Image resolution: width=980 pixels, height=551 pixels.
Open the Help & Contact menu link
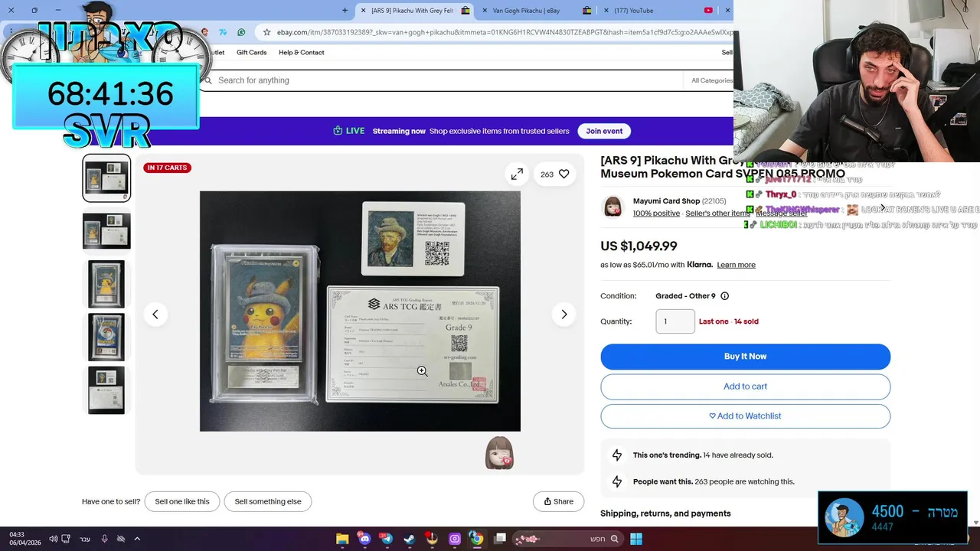pyautogui.click(x=302, y=53)
